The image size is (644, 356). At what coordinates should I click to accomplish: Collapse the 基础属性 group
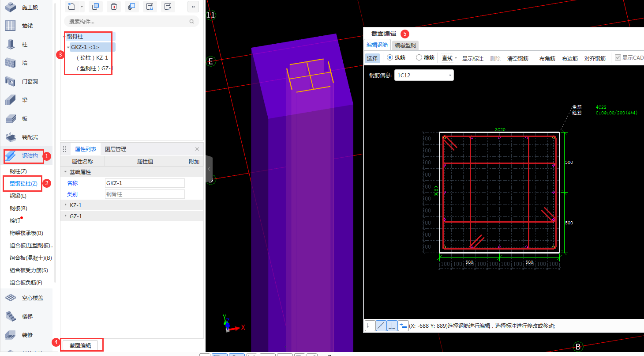(66, 172)
